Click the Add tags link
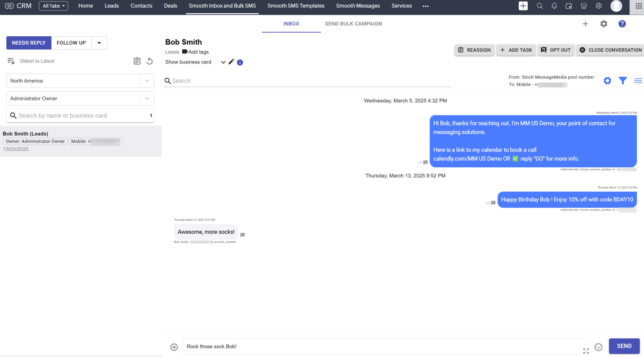Viewport: 644px width, 357px height. pyautogui.click(x=198, y=52)
